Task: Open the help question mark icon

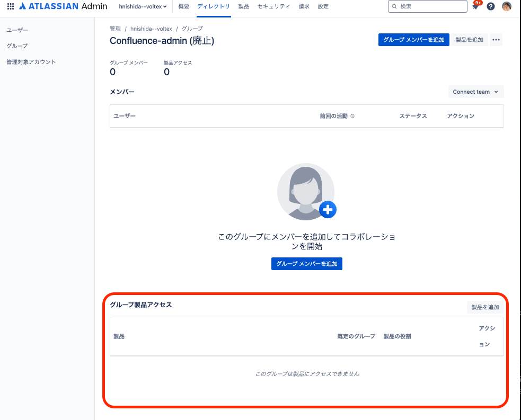Action: pyautogui.click(x=490, y=6)
